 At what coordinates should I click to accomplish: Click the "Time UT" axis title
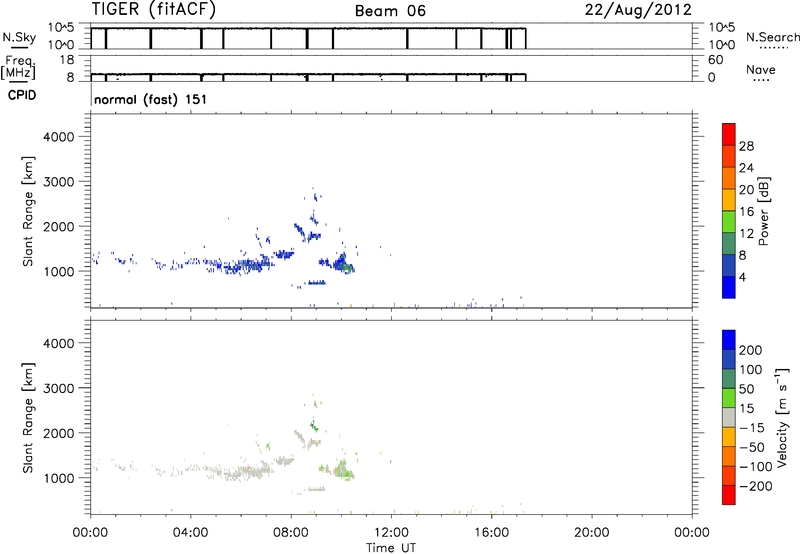click(x=391, y=548)
